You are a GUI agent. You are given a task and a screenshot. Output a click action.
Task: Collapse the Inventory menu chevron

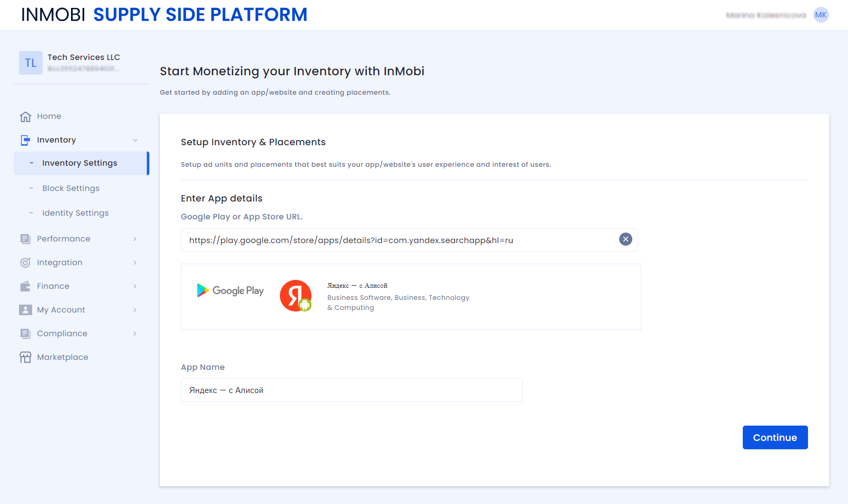135,140
